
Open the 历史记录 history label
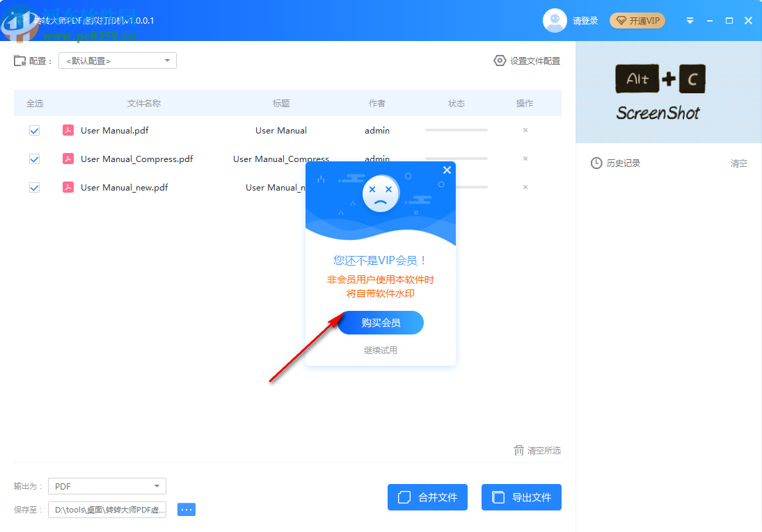624,163
